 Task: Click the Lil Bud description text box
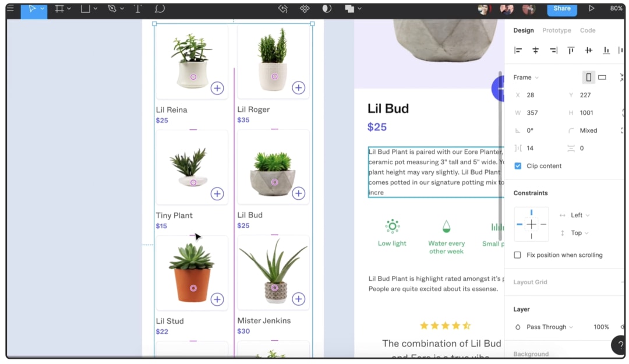(x=436, y=172)
